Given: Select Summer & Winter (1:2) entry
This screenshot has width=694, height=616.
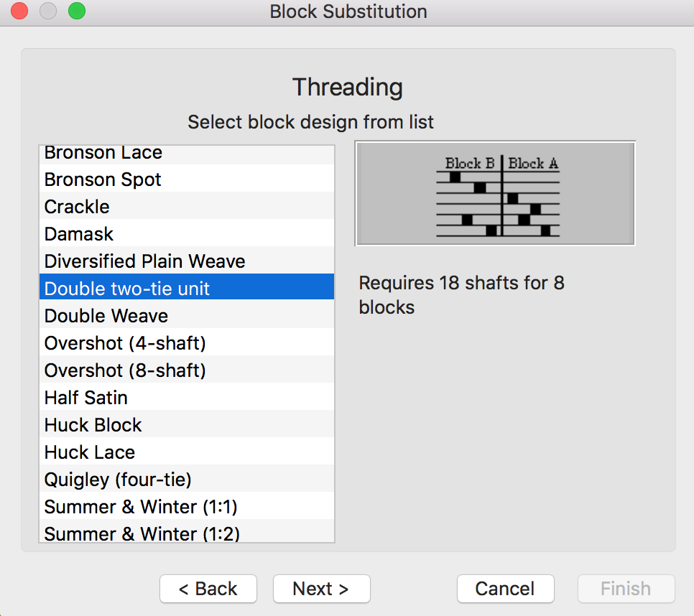Looking at the screenshot, I should click(x=142, y=533).
